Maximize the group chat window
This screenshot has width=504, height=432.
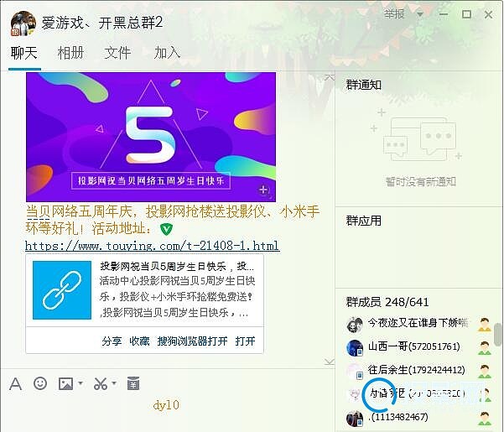[466, 14]
